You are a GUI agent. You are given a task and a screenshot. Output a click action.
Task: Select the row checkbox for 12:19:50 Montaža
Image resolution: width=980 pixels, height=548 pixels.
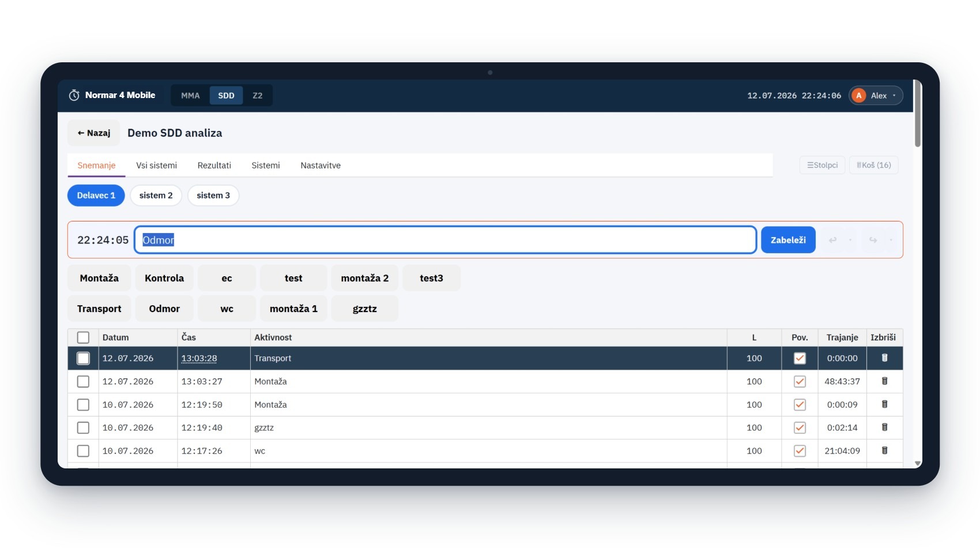[x=83, y=404]
